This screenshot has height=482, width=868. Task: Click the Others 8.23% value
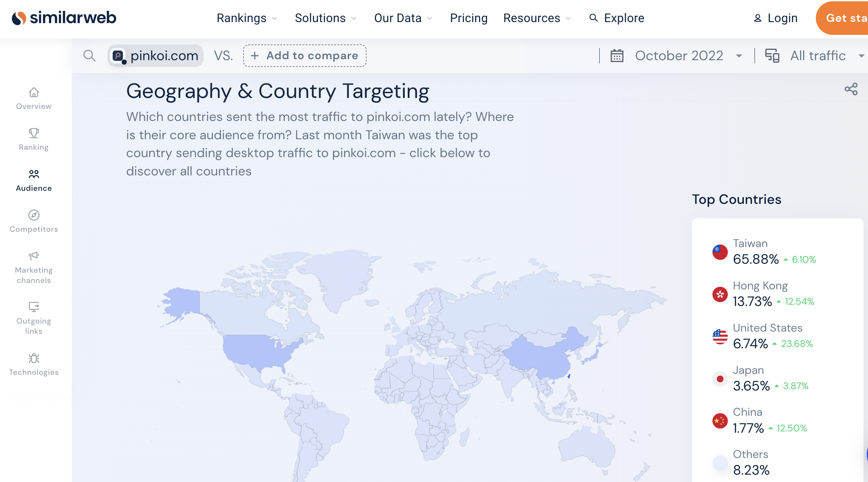pyautogui.click(x=751, y=470)
